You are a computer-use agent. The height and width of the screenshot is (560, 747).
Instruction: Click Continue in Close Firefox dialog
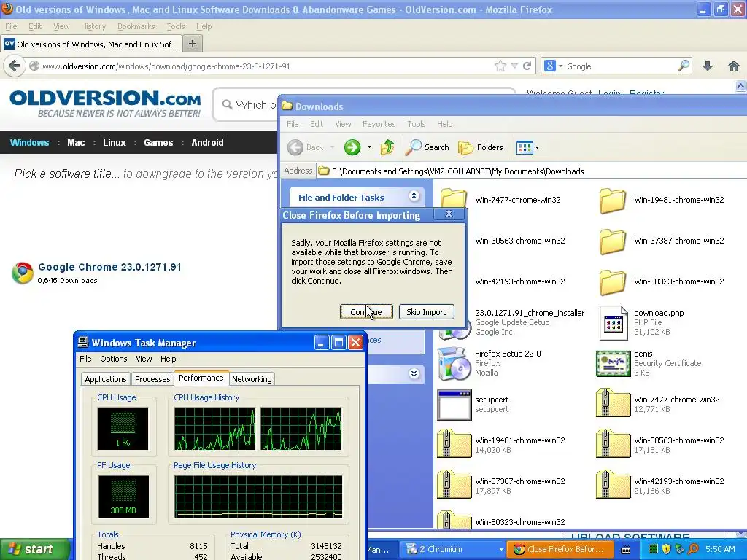(366, 312)
